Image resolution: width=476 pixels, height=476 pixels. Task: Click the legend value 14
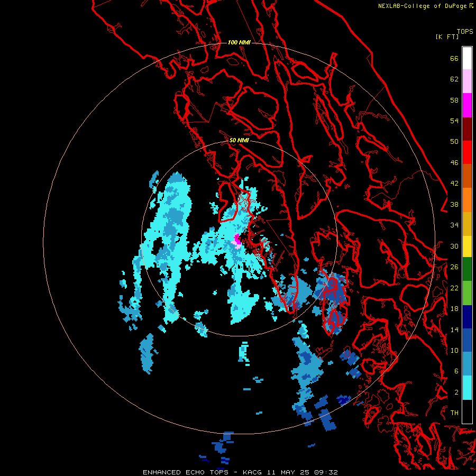point(454,329)
